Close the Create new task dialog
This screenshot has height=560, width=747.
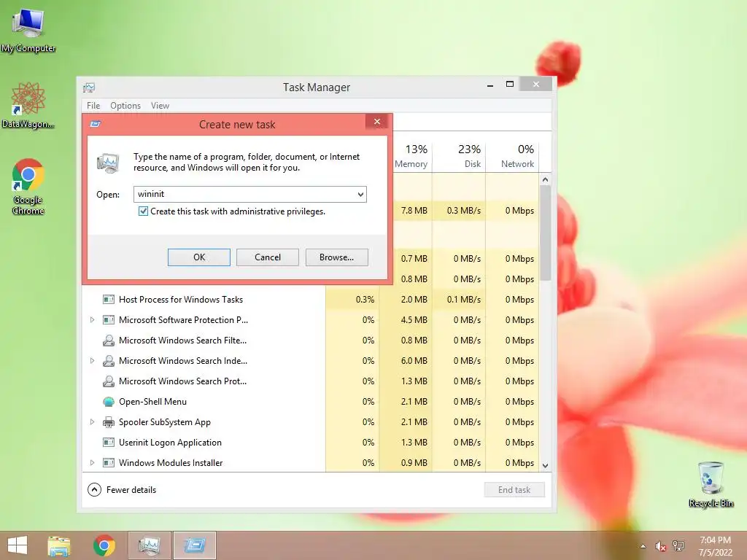(x=377, y=122)
